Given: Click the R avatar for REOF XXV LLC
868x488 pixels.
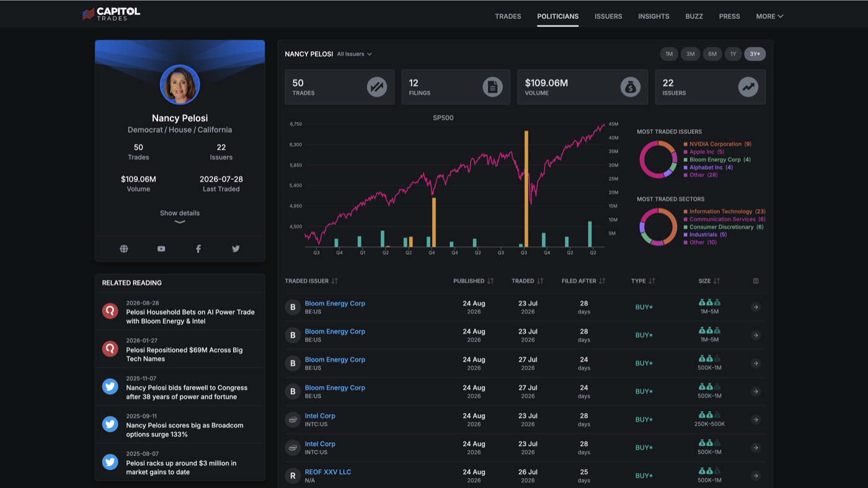Looking at the screenshot, I should coord(293,476).
